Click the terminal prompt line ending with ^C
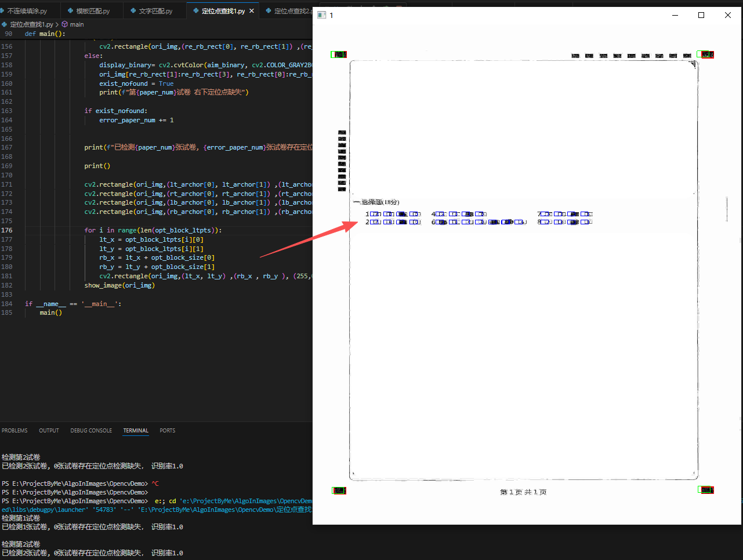This screenshot has width=743, height=560. [x=80, y=483]
